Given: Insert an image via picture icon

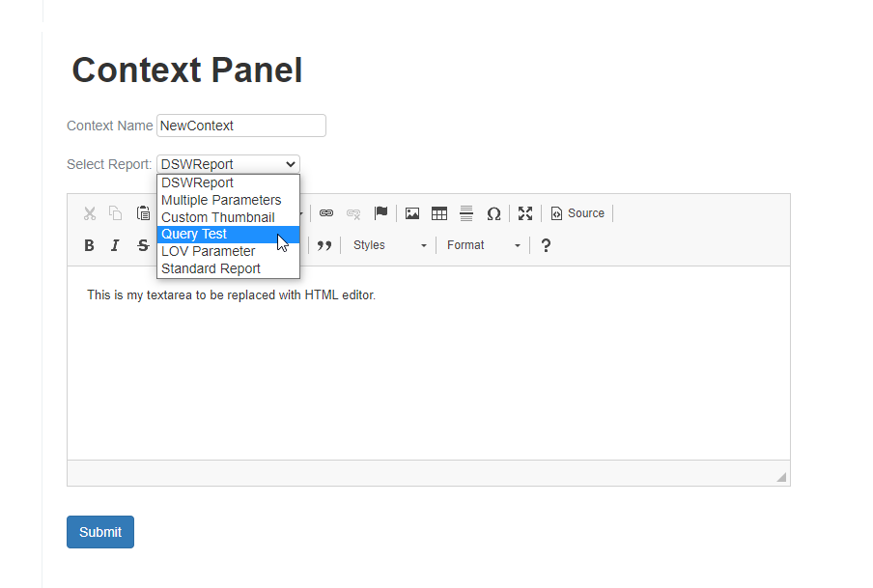Looking at the screenshot, I should click(x=412, y=213).
